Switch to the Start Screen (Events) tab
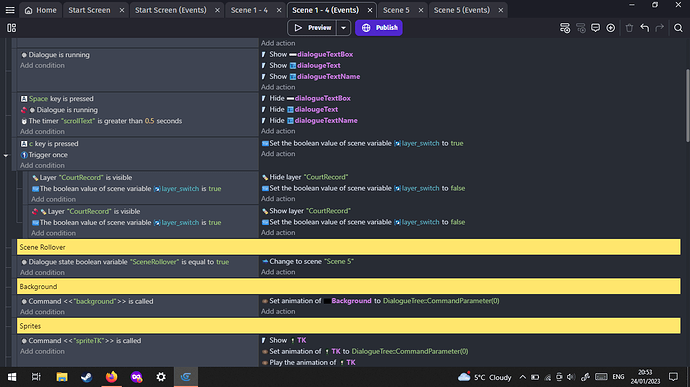This screenshot has height=387, width=690. pyautogui.click(x=171, y=10)
